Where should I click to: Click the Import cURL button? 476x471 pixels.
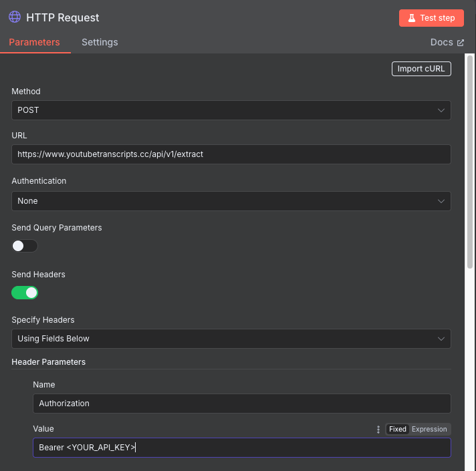point(421,69)
